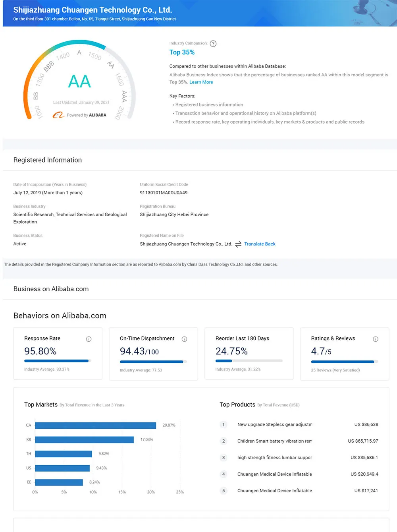Open New upgrade Stepless gear product
Image resolution: width=397 pixels, height=532 pixels.
(274, 425)
